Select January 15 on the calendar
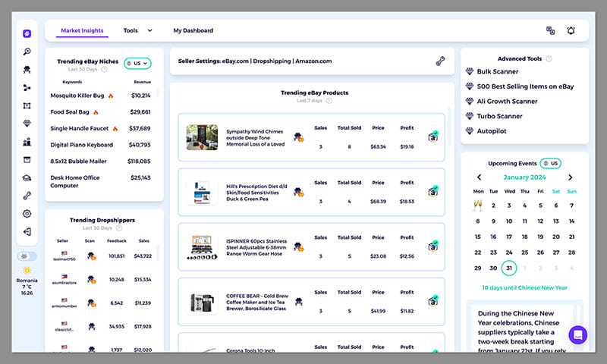The width and height of the screenshot is (607, 364). (478, 237)
